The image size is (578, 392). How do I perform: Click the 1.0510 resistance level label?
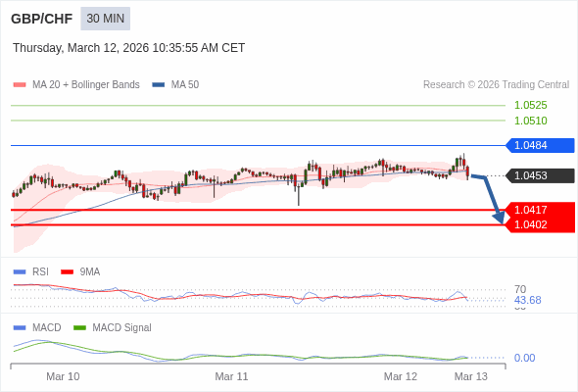pyautogui.click(x=530, y=121)
